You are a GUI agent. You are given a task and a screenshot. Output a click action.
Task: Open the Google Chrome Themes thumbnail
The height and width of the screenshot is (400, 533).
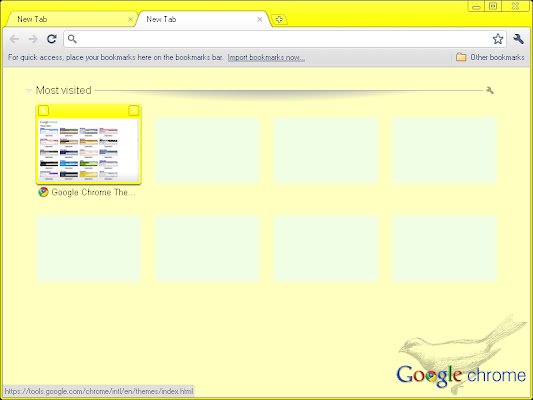[x=88, y=150]
